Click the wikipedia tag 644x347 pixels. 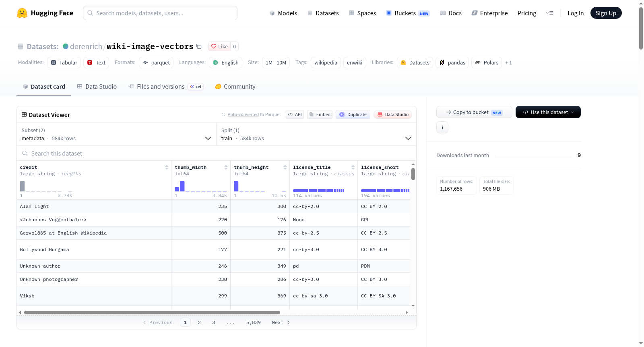326,62
